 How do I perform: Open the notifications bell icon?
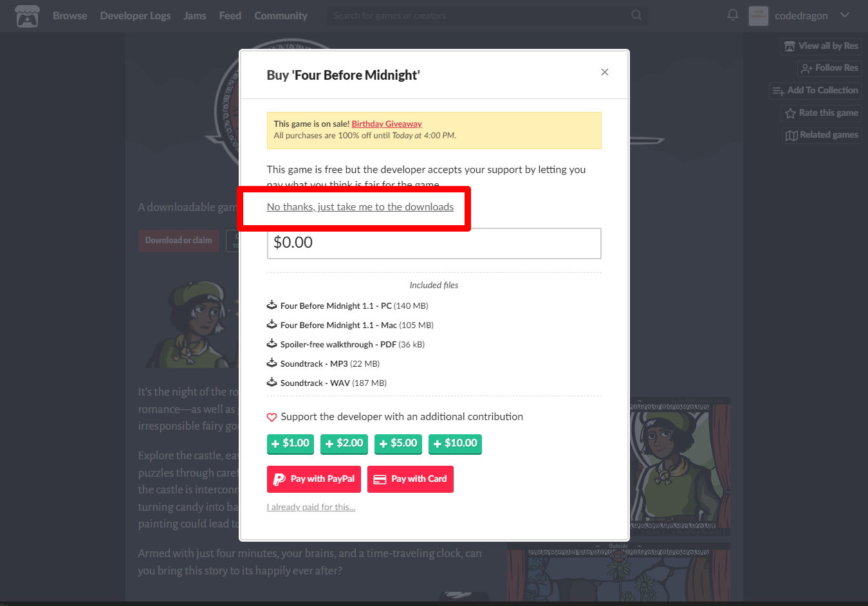[732, 15]
